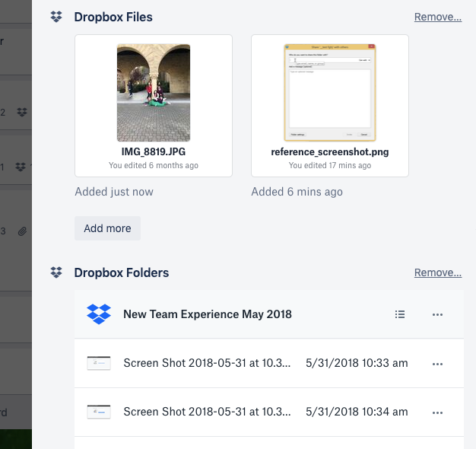This screenshot has height=449, width=476.
Task: Click the Dropbox badge next to number 1
Action: pyautogui.click(x=21, y=167)
